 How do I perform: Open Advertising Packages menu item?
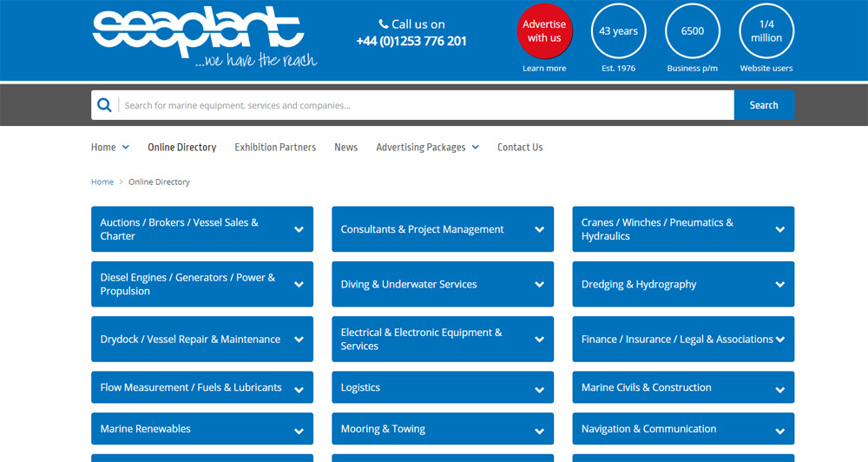[421, 148]
